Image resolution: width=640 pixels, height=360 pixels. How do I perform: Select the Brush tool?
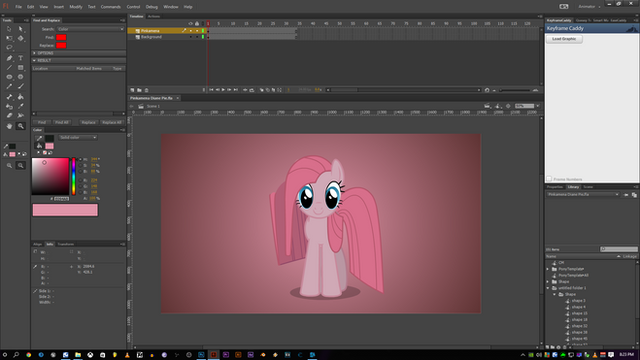click(x=20, y=86)
